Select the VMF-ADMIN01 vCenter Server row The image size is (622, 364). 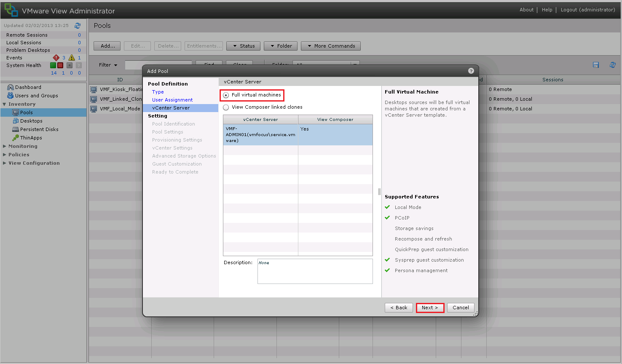pyautogui.click(x=260, y=135)
